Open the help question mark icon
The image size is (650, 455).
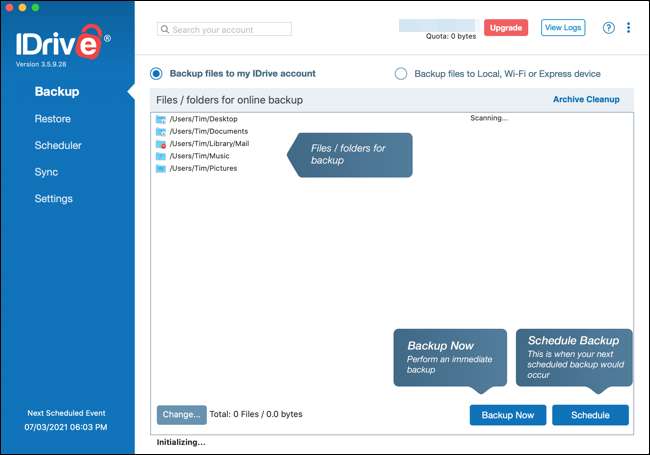608,28
